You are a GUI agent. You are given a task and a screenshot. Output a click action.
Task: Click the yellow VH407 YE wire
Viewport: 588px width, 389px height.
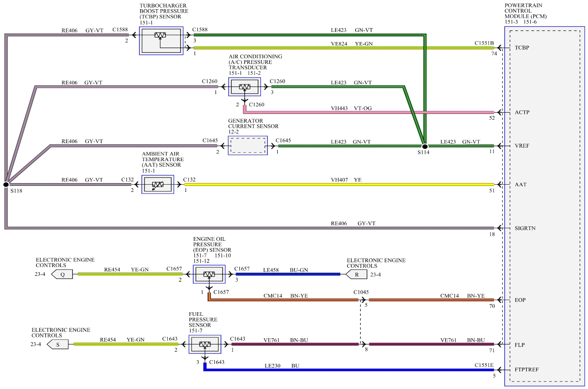pyautogui.click(x=339, y=184)
